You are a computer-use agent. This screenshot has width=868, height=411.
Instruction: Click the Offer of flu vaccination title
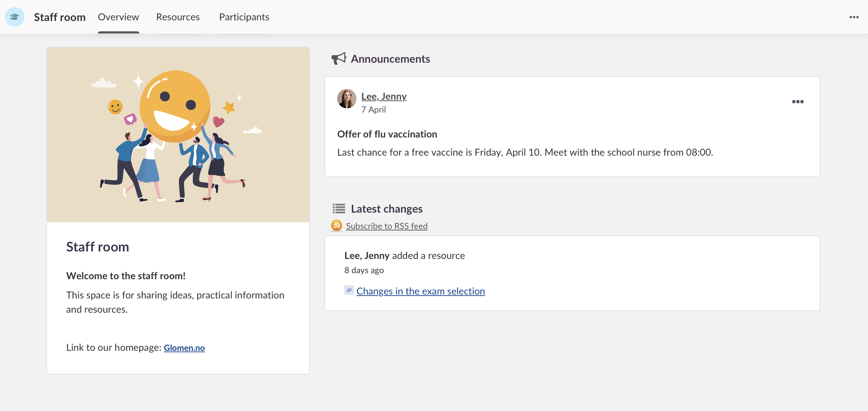click(x=387, y=134)
